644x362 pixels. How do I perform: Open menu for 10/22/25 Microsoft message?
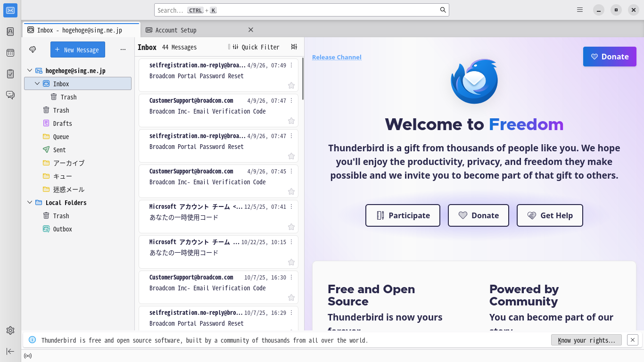pos(291,242)
